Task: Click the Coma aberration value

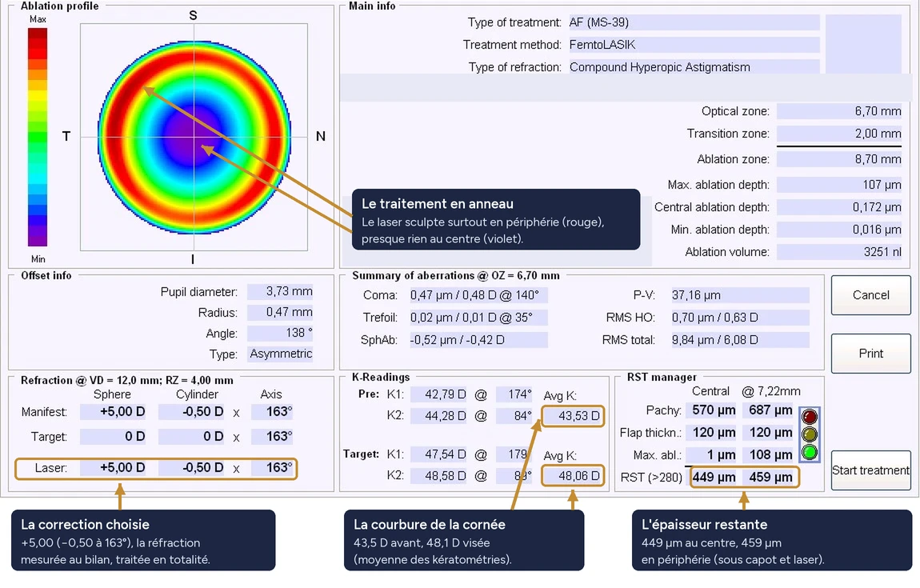Action: [x=478, y=295]
